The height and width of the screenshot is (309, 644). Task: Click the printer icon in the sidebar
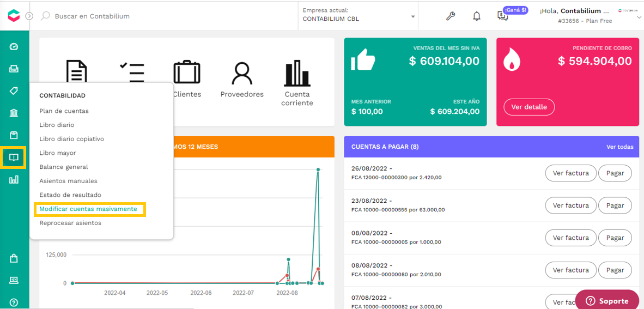click(14, 69)
